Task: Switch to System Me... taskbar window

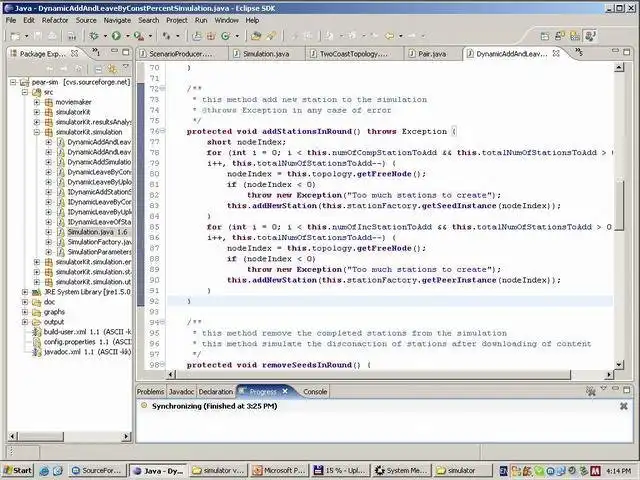Action: [401, 471]
